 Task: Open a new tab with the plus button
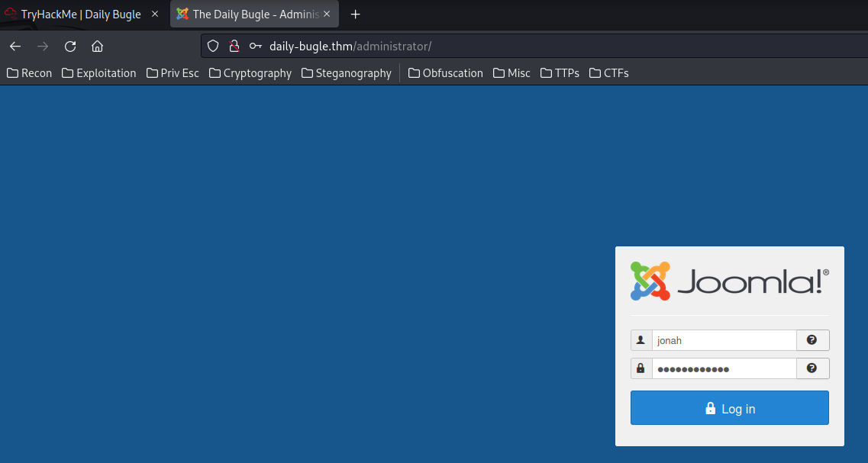(356, 14)
